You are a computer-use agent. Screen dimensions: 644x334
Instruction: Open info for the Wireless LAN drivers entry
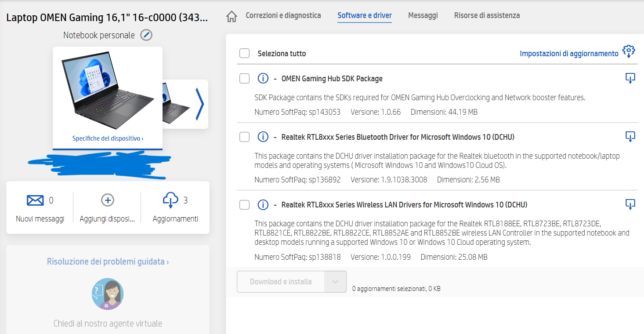coord(263,204)
